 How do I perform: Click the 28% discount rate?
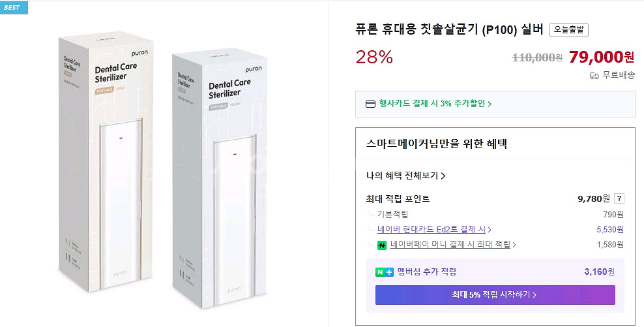[374, 57]
